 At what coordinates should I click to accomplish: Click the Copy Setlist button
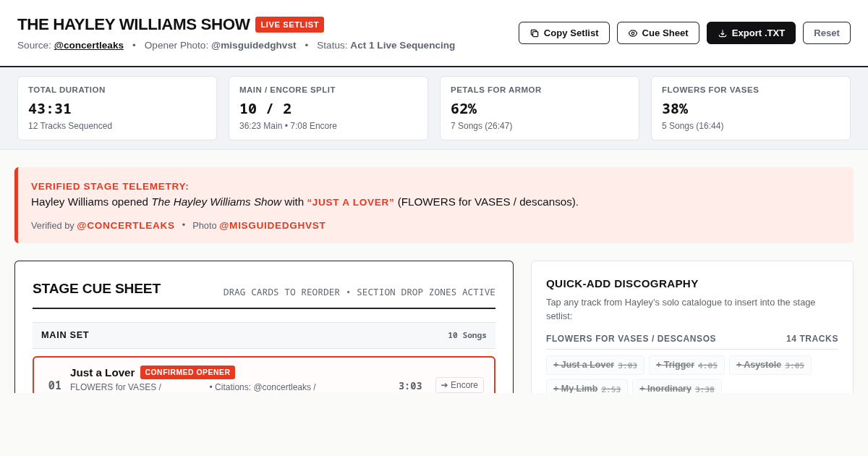click(x=563, y=33)
